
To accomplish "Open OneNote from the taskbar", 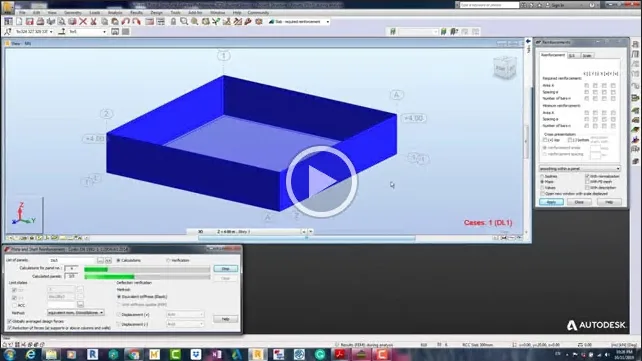I will (217, 354).
